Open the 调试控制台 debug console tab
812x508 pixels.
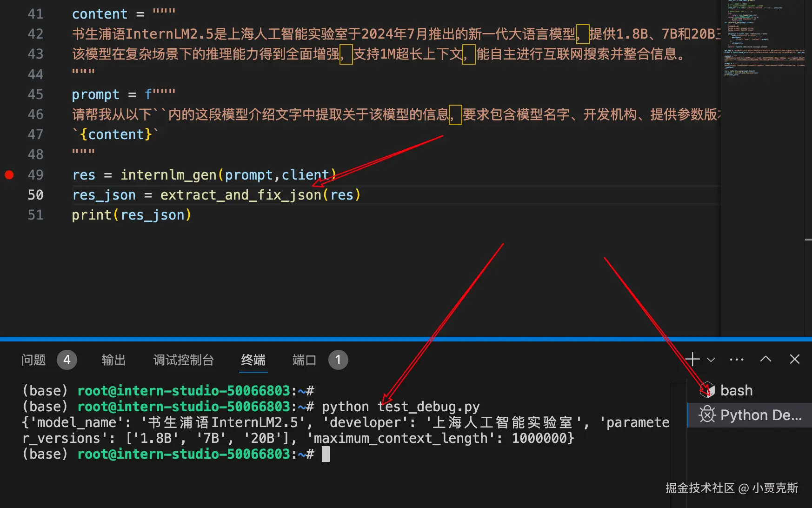coord(183,360)
